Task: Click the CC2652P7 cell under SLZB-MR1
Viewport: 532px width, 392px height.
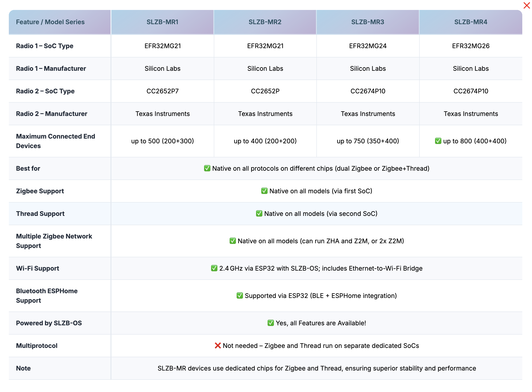Action: click(162, 91)
